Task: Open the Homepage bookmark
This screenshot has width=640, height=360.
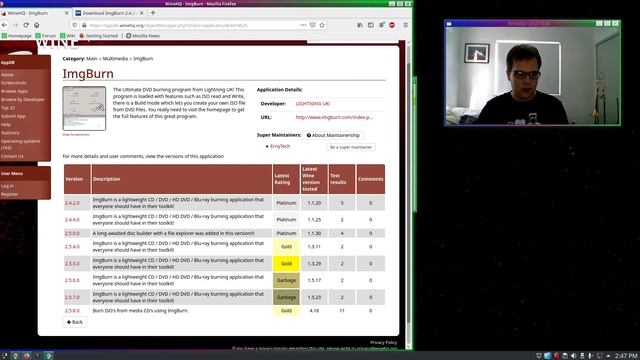Action: (17, 36)
